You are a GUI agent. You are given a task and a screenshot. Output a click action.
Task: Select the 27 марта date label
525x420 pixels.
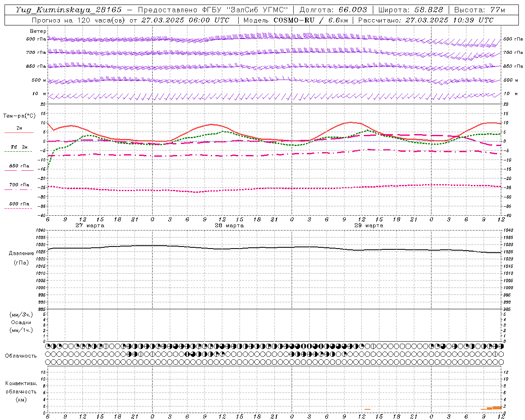pyautogui.click(x=90, y=226)
